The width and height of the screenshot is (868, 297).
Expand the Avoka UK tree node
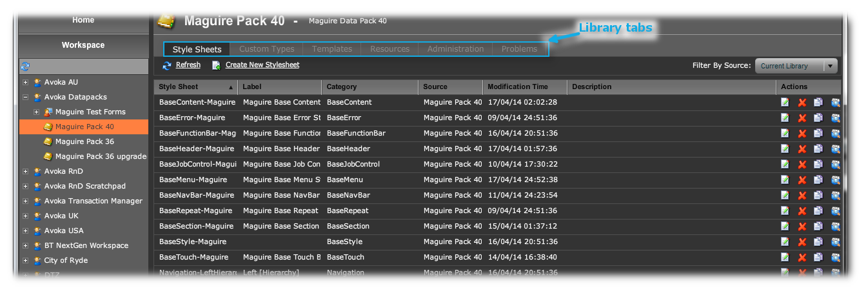pyautogui.click(x=25, y=216)
